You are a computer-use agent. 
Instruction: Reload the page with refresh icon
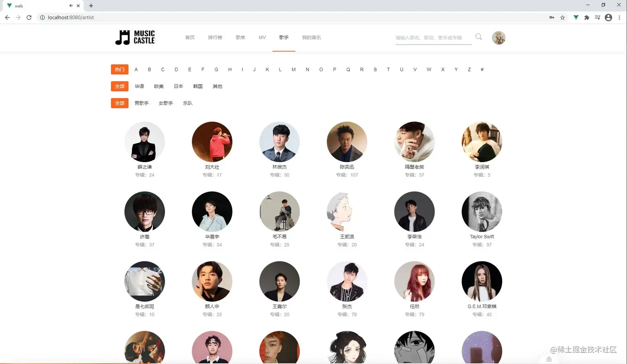[x=29, y=17]
